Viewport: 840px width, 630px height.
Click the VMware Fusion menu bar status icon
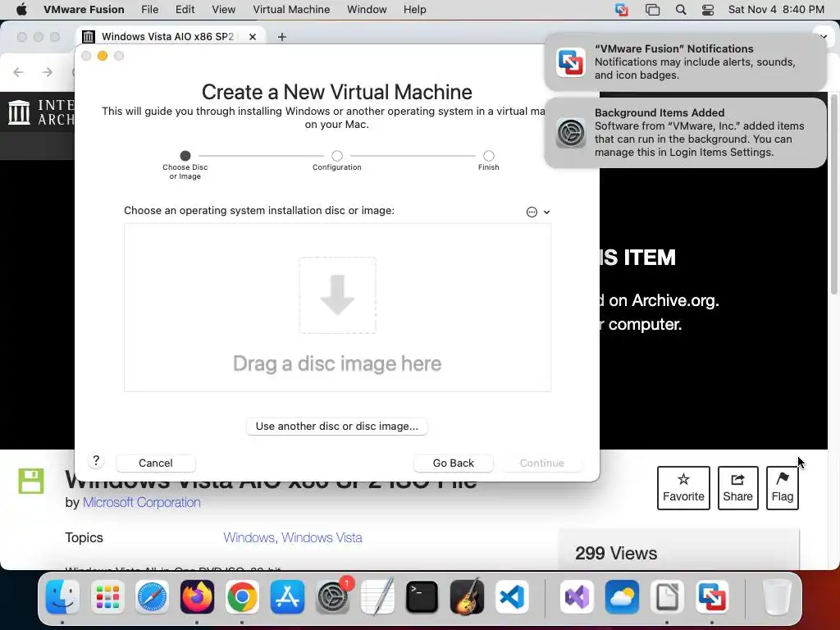click(622, 10)
